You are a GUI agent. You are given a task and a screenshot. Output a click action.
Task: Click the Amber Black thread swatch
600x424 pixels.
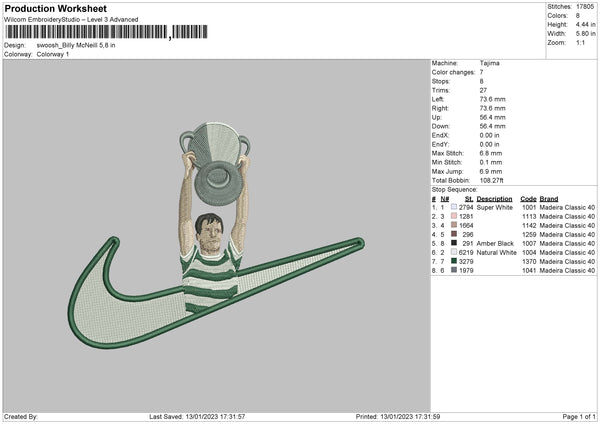(454, 243)
